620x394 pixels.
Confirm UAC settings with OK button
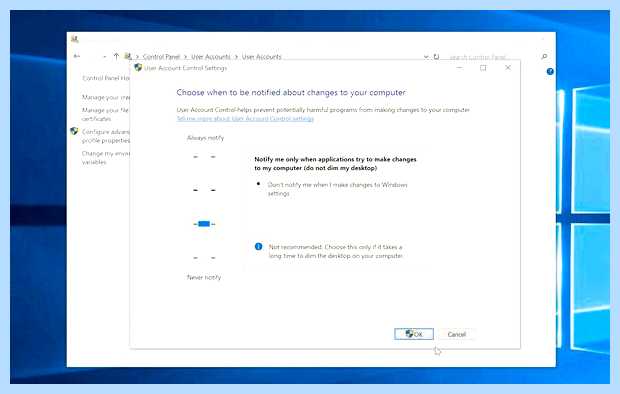pos(414,334)
